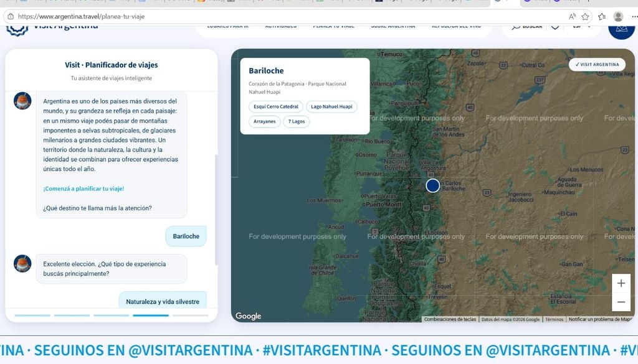Click the chat panel vertical scrollbar
This screenshot has height=364, width=638.
[x=216, y=209]
